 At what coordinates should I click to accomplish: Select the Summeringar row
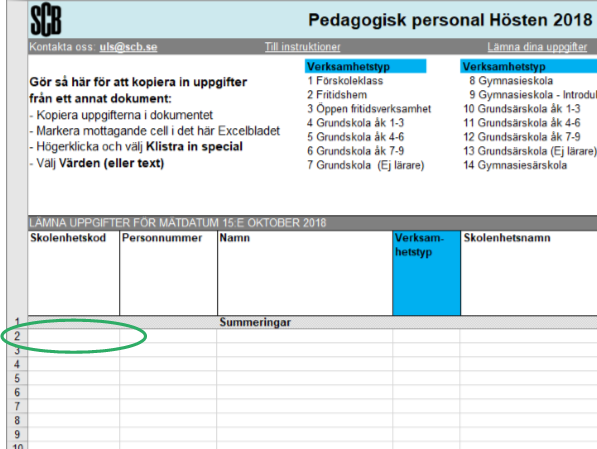pos(312,323)
